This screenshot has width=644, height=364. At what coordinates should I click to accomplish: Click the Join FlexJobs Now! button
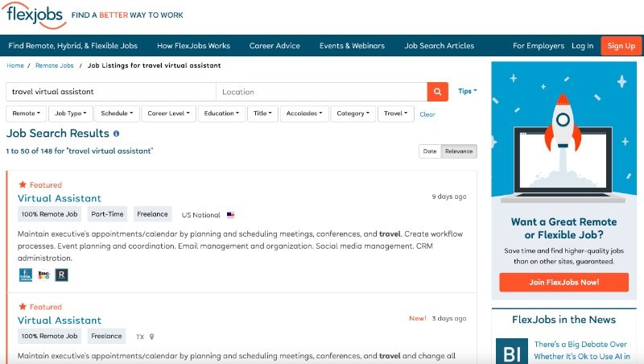564,282
